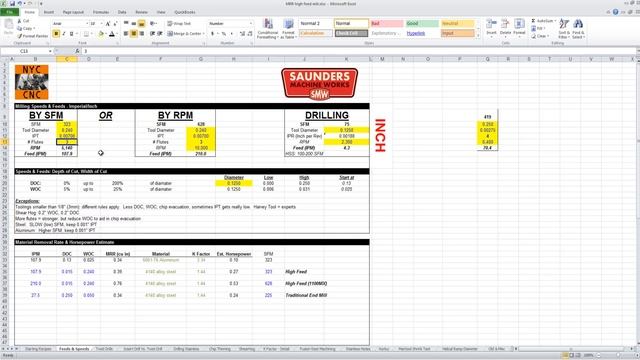Click the Increase Indent icon
This screenshot has width=640, height=360.
click(x=160, y=33)
